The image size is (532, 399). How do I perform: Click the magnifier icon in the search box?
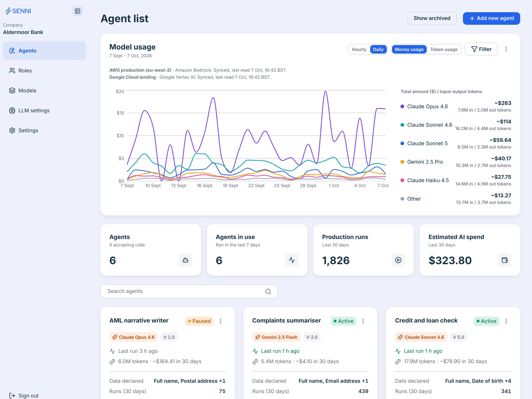268,291
